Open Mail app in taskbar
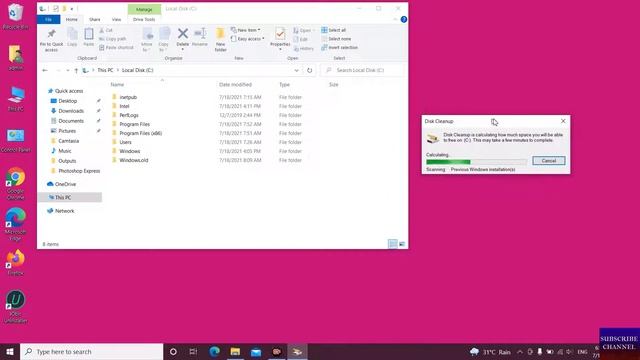Viewport: 640px width, 360px height. (256, 351)
